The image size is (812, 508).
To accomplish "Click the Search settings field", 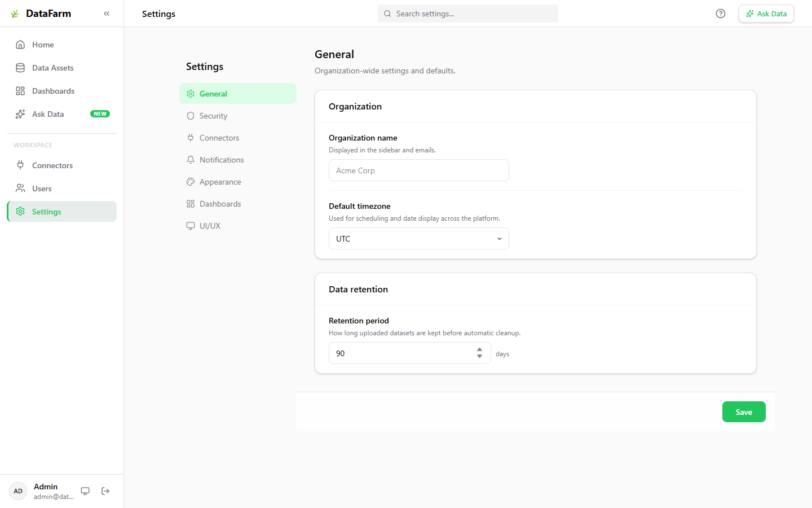I will point(467,13).
